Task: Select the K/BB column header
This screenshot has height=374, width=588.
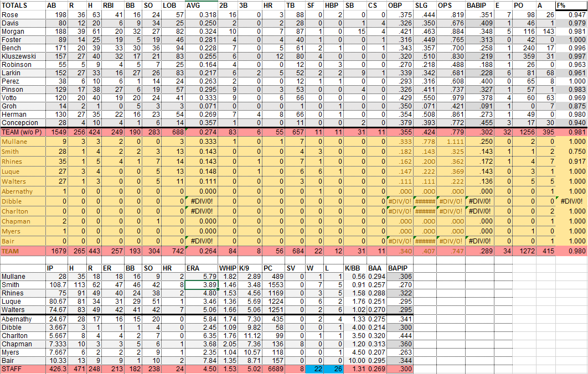Action: 355,268
